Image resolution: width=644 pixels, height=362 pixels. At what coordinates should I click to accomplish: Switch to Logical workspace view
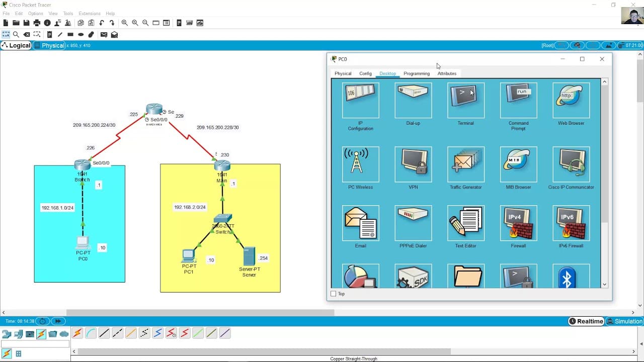click(x=16, y=45)
